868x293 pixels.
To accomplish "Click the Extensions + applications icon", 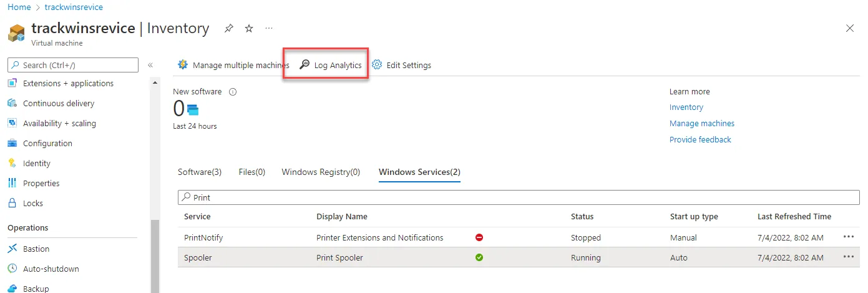I will coord(12,83).
